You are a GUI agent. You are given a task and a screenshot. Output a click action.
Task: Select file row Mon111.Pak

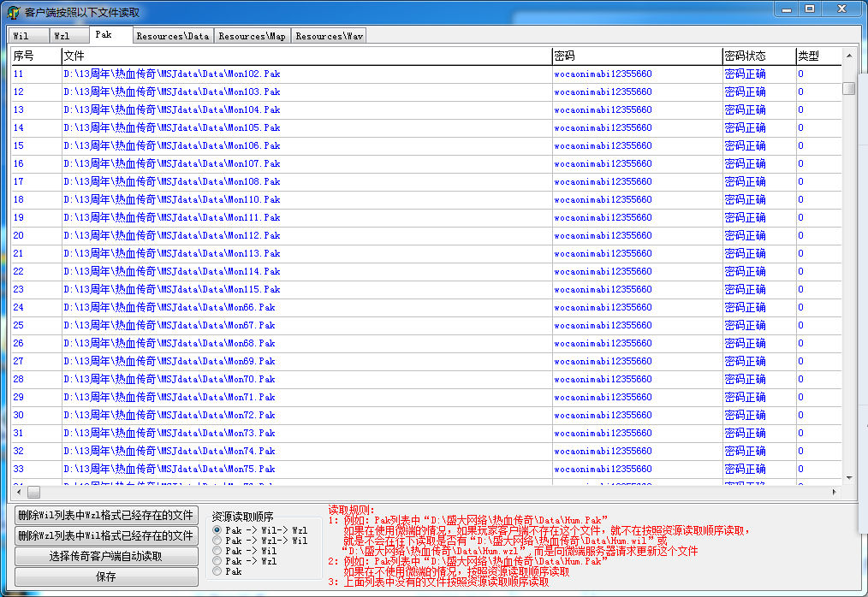click(426, 217)
